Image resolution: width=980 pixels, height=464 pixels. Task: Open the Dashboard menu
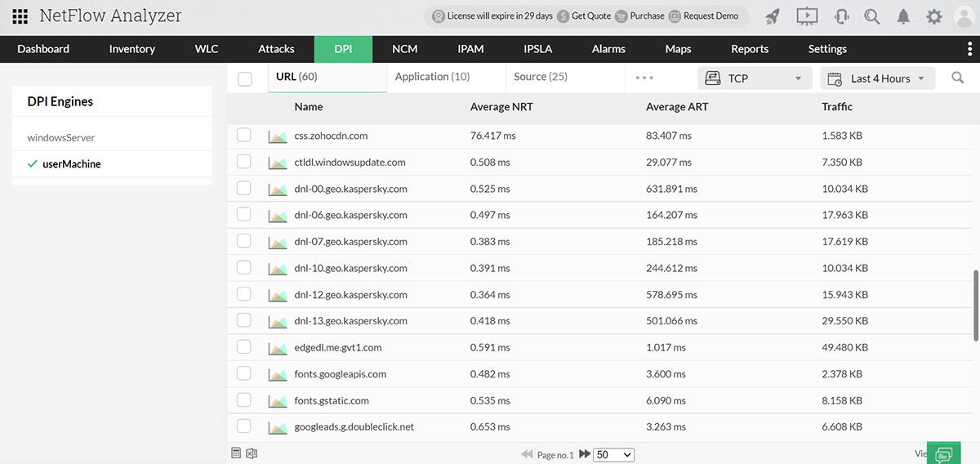point(43,49)
